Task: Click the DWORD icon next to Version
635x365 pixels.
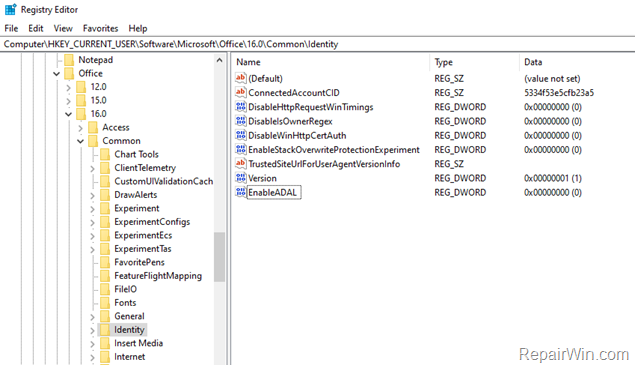Action: 241,178
